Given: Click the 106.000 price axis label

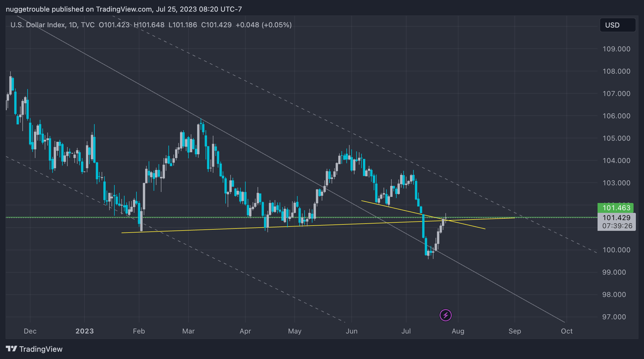Looking at the screenshot, I should click(616, 116).
